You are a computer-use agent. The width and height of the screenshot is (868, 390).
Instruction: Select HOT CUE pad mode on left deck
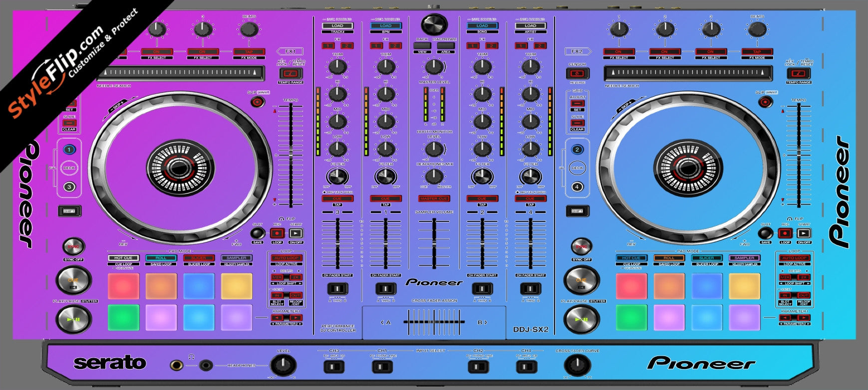[x=123, y=258]
